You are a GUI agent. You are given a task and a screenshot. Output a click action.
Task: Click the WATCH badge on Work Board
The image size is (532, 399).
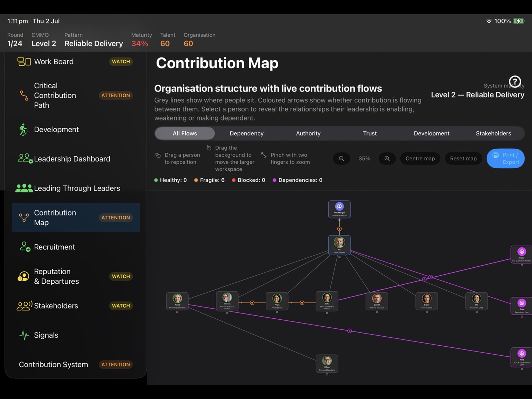click(121, 62)
